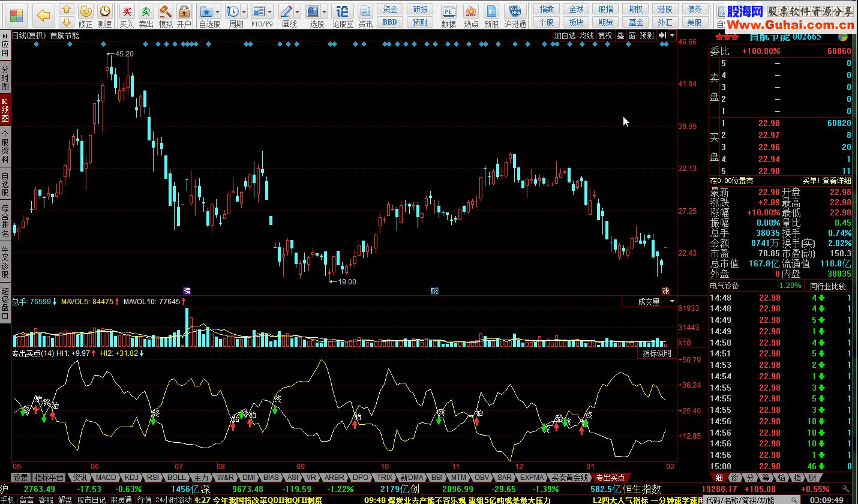Click the 45.20 high price marker
This screenshot has height=504, width=858.
tap(121, 54)
